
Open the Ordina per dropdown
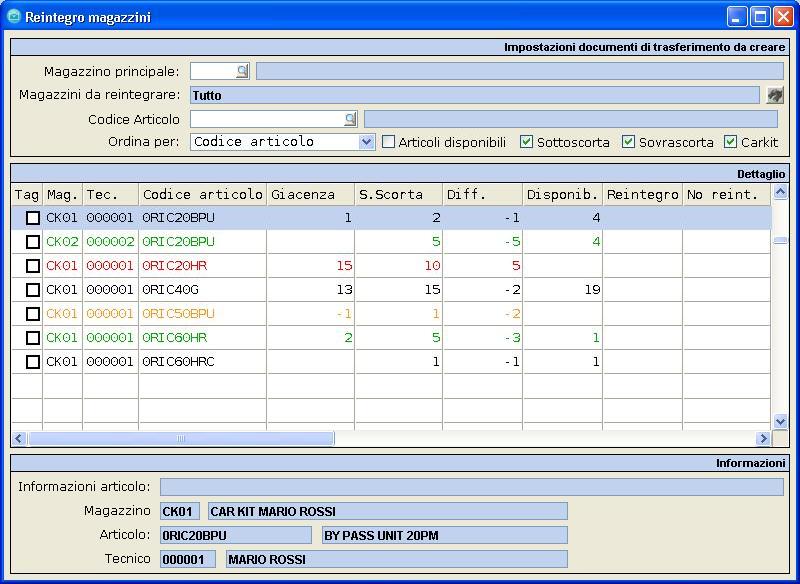tap(366, 142)
